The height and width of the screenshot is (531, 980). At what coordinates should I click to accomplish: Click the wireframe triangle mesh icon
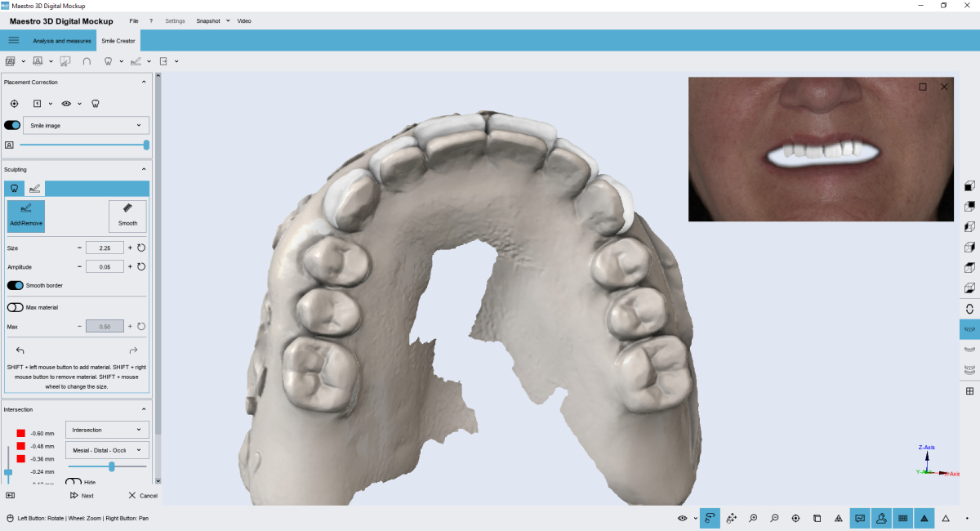(839, 518)
